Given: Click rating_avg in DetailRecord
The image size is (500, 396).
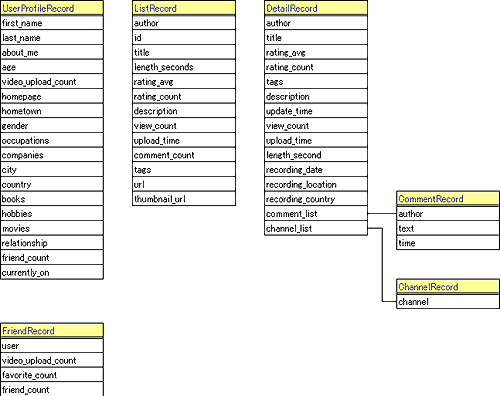Looking at the screenshot, I should (316, 52).
